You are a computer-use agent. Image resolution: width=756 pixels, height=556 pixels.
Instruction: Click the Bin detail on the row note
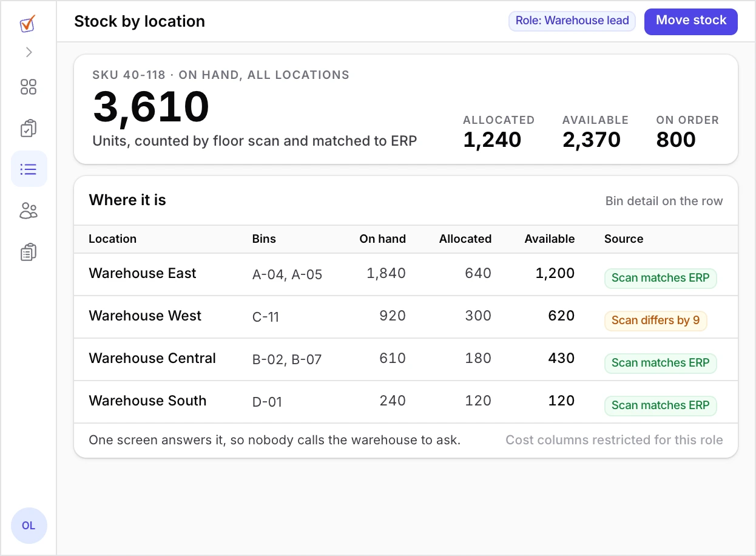tap(664, 201)
